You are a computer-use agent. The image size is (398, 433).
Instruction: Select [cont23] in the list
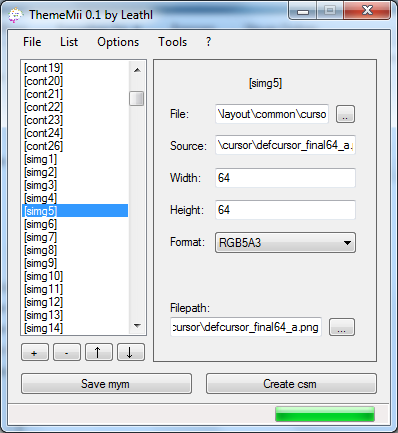tap(75, 120)
